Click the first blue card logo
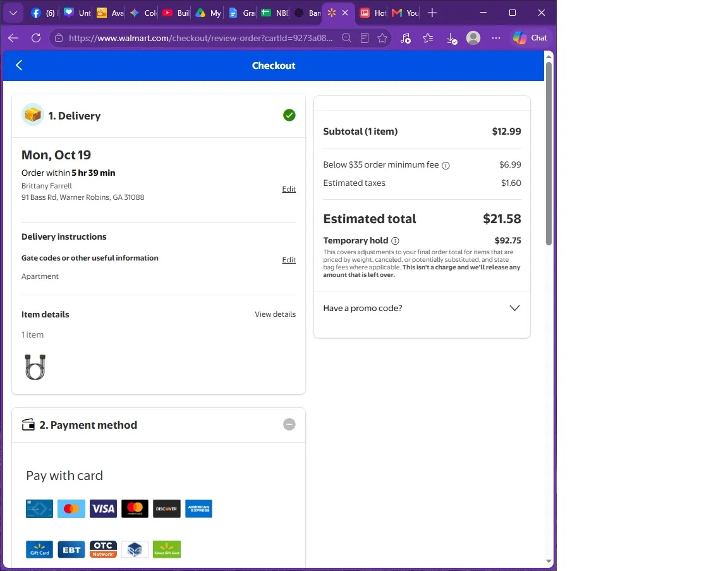The height and width of the screenshot is (571, 728). tap(39, 509)
